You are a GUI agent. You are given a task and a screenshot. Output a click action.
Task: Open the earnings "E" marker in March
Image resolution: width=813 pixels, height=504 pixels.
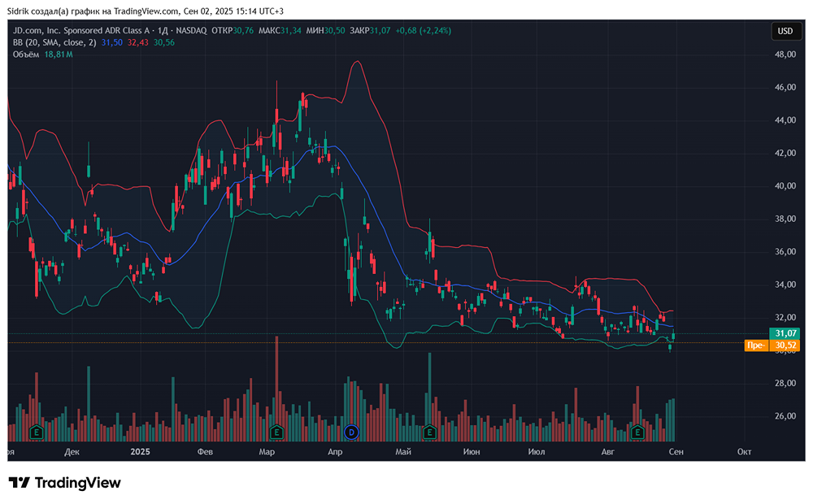[276, 431]
